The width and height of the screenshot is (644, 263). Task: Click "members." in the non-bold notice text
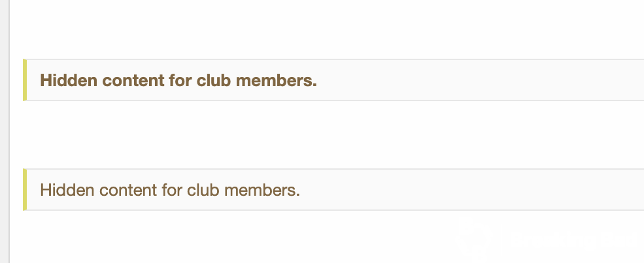click(262, 190)
